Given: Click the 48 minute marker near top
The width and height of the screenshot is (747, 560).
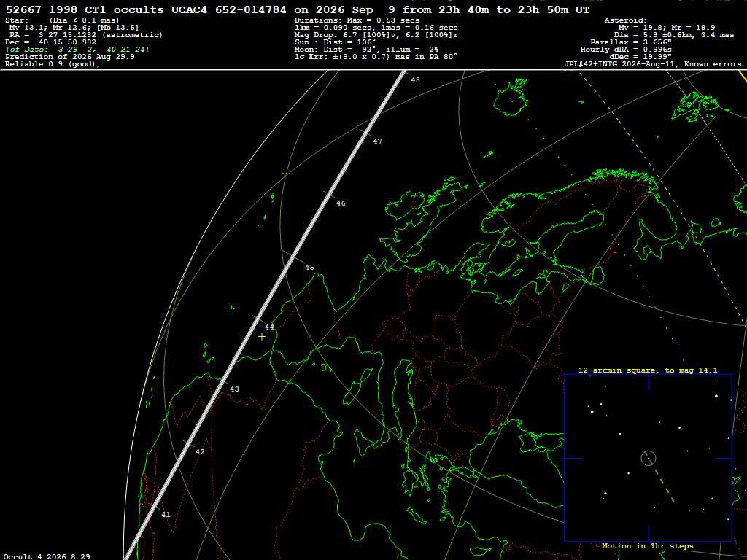Looking at the screenshot, I should 416,80.
